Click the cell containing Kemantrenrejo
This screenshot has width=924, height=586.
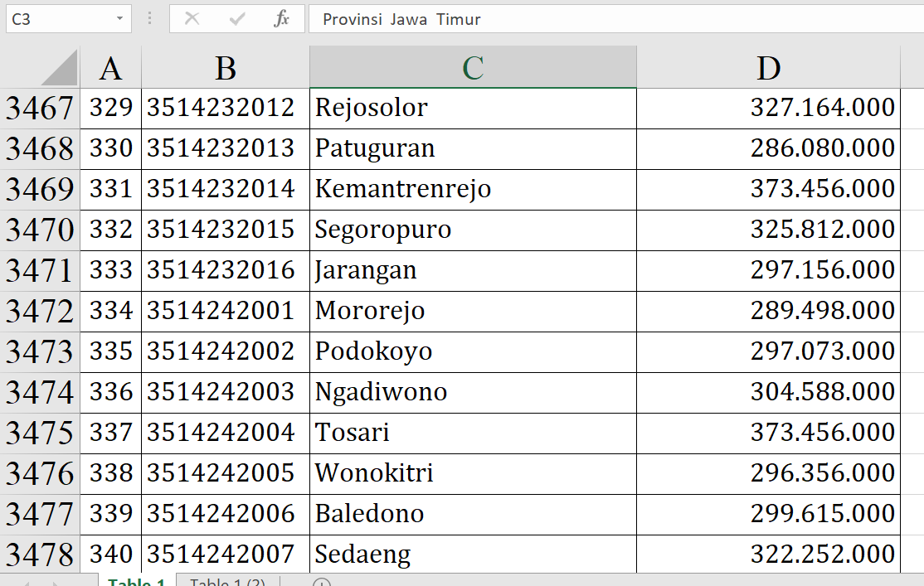(x=473, y=189)
